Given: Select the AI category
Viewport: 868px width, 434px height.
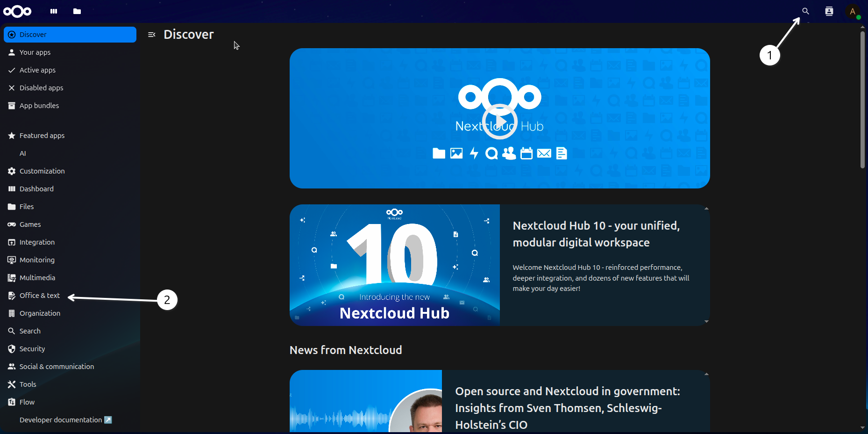Looking at the screenshot, I should (70, 153).
